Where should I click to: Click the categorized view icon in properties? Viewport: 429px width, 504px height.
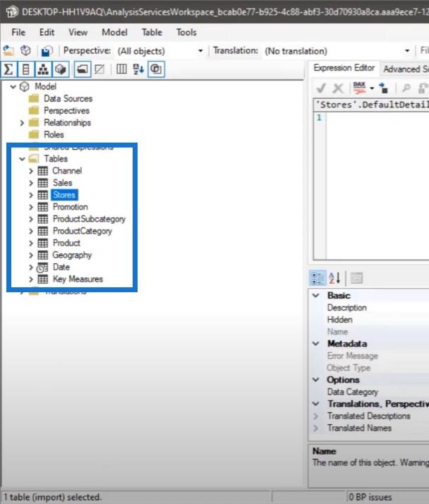317,278
